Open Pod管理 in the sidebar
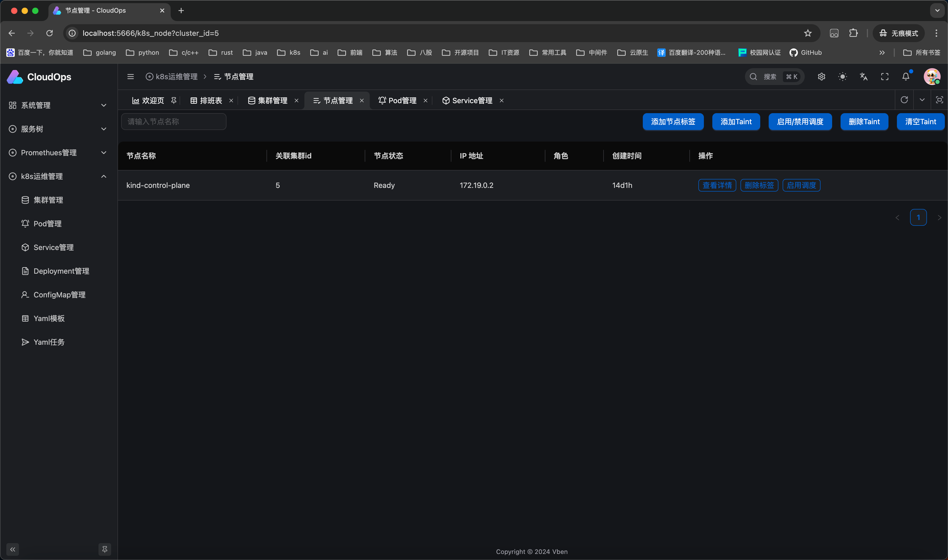Viewport: 948px width, 560px height. pyautogui.click(x=58, y=224)
